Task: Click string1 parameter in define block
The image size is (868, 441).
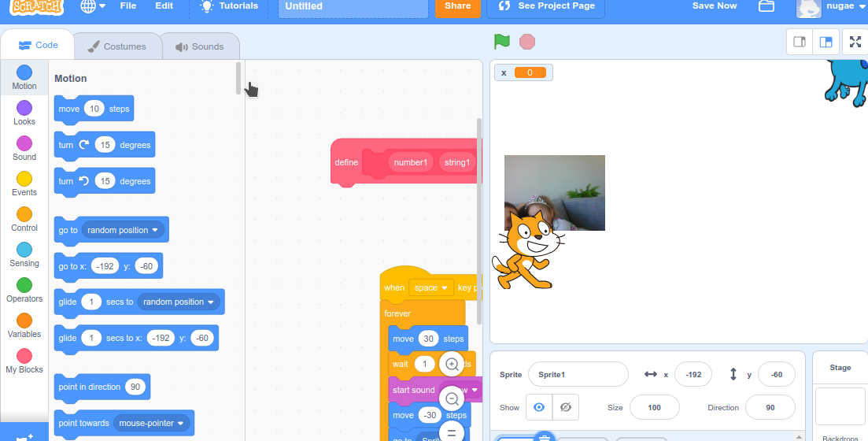Action: 457,162
